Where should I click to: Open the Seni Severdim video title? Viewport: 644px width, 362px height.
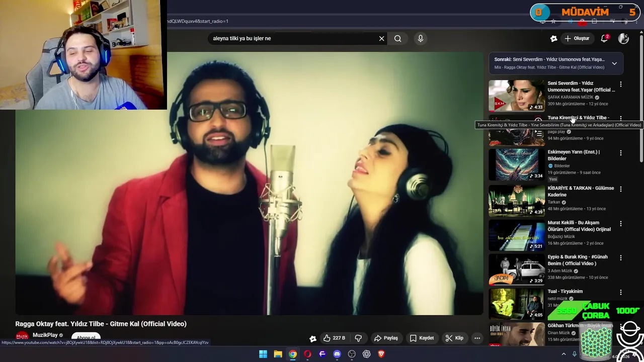[x=581, y=86]
